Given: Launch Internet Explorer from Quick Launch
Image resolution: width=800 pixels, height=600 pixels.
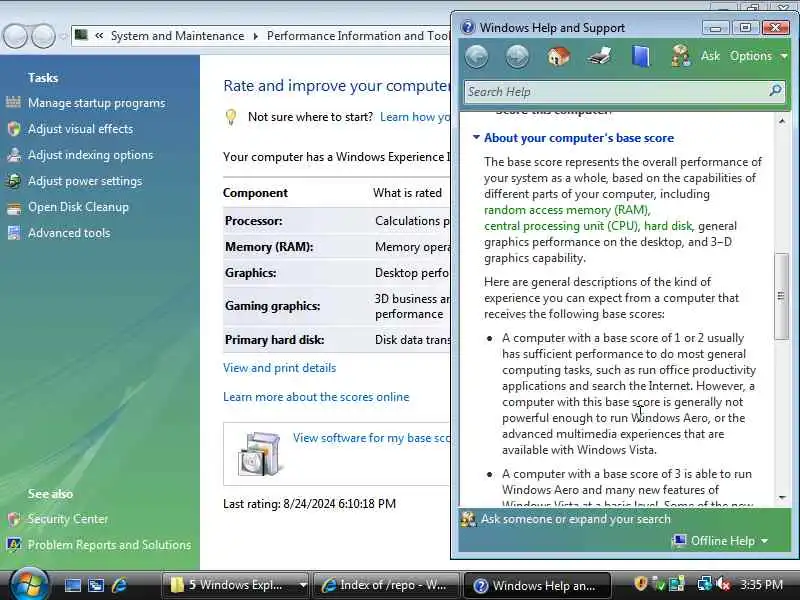Looking at the screenshot, I should (x=119, y=585).
